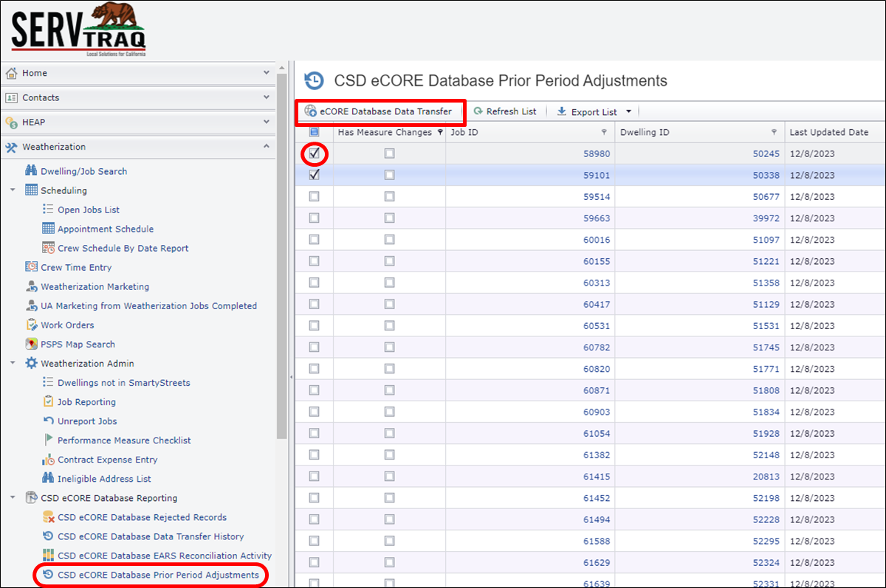This screenshot has height=588, width=886.
Task: Collapse the Weatherization Admin tree arrow
Action: click(13, 364)
